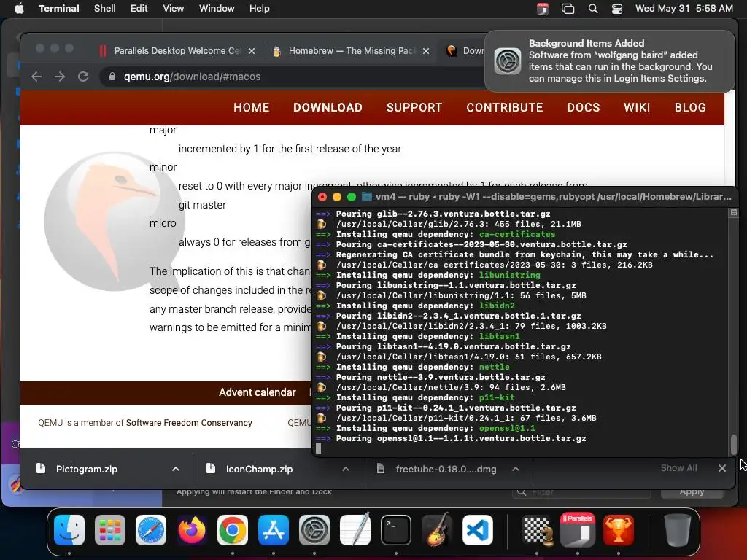The height and width of the screenshot is (560, 747).
Task: Open TextEdit from the Dock
Action: tap(355, 530)
